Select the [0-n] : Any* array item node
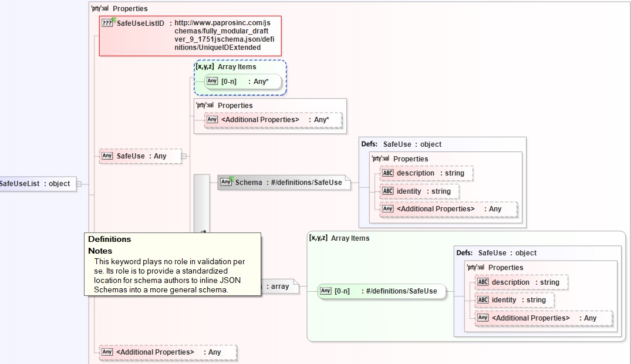This screenshot has width=631, height=364. (244, 82)
